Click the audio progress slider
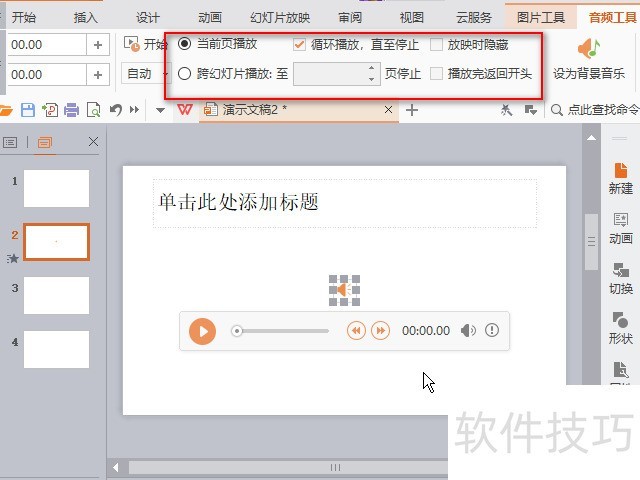Screen dimensions: 640x480 [x=280, y=331]
